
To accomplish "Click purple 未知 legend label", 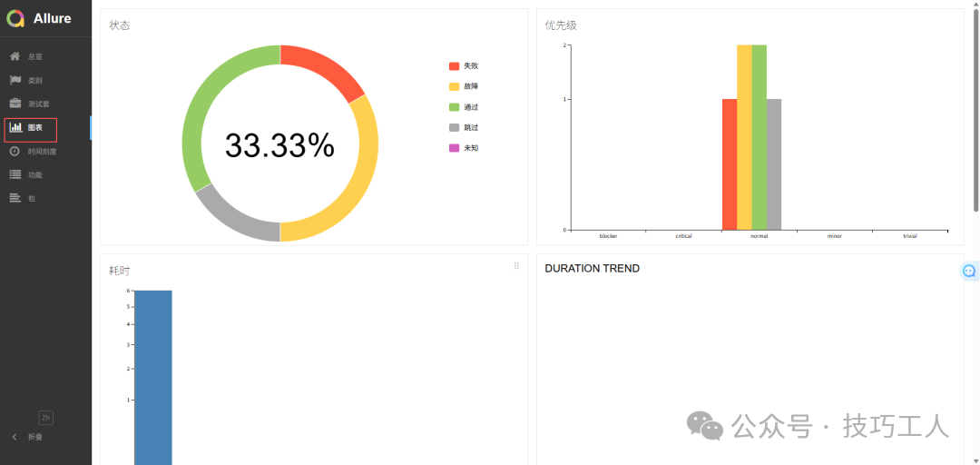I will pyautogui.click(x=471, y=148).
